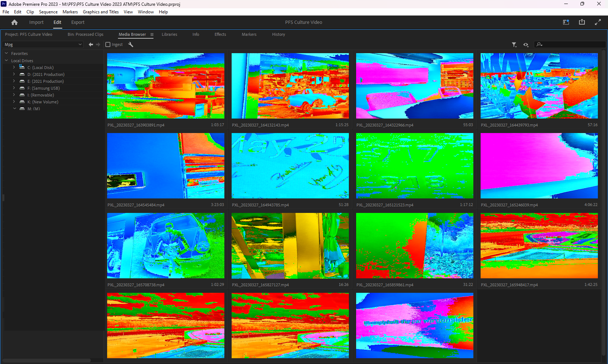Open the filter bin content icon

click(x=514, y=44)
